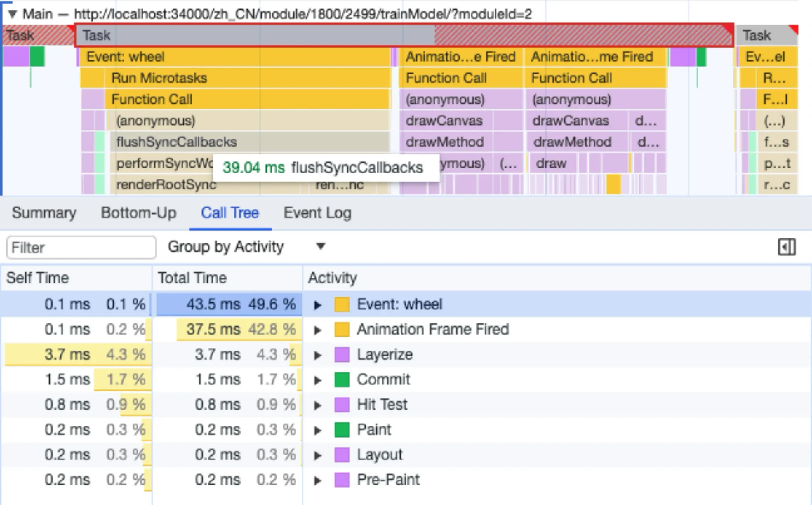The image size is (812, 505).
Task: Click the Activity column header
Action: pyautogui.click(x=332, y=278)
